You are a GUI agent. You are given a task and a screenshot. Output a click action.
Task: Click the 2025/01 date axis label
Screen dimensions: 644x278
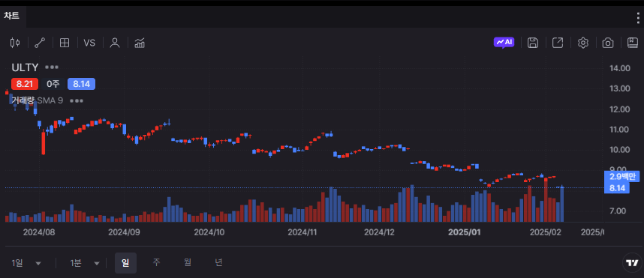pyautogui.click(x=464, y=232)
